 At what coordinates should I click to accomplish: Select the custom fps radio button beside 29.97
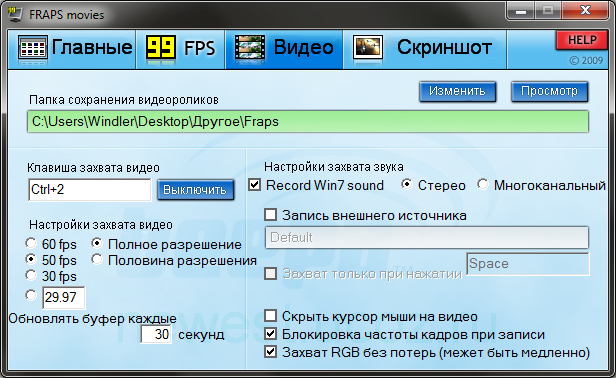(x=31, y=295)
